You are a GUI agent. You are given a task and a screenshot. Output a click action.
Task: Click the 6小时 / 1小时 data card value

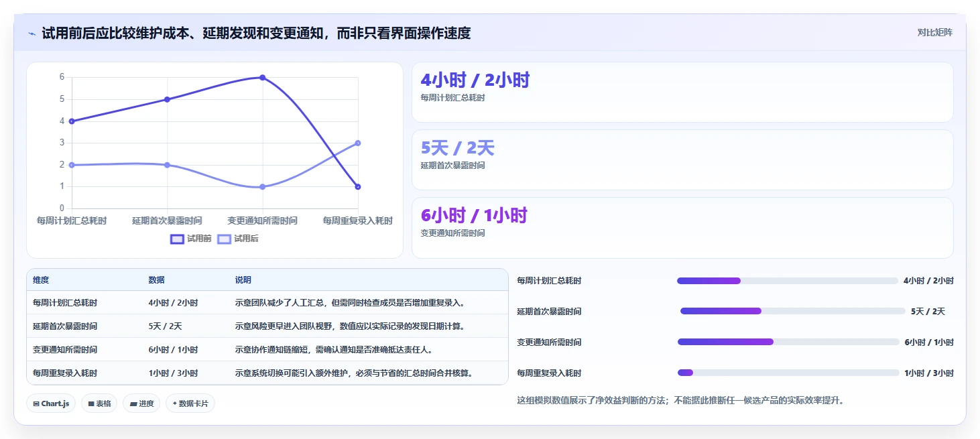[x=474, y=216]
